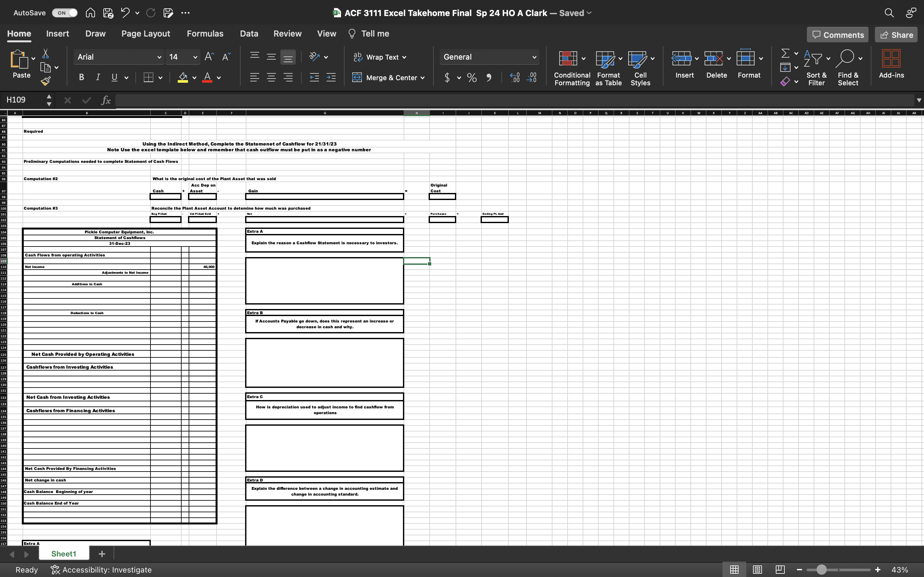Toggle Bold formatting
924x577 pixels.
81,78
